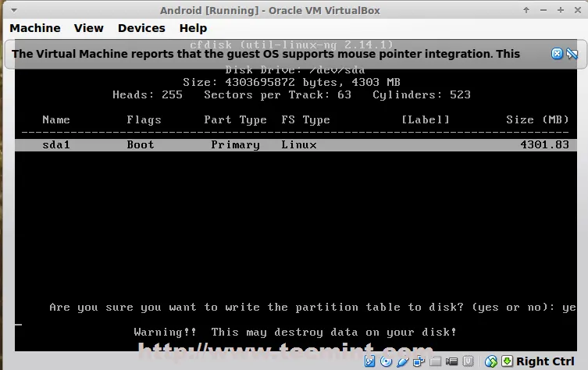Click the network adapter status icon
Viewport: 588px width, 370px height.
tap(419, 361)
